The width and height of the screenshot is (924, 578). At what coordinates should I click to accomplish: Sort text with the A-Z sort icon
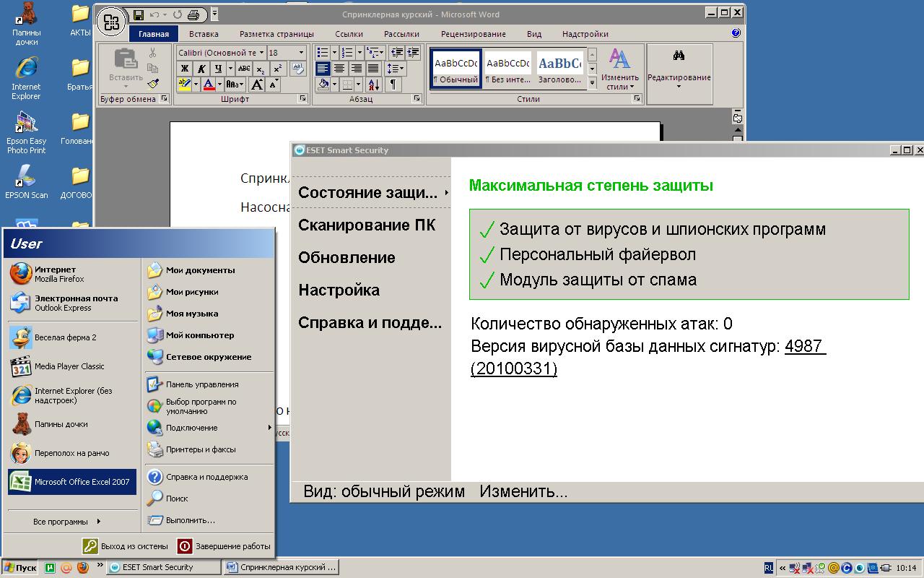pos(375,85)
